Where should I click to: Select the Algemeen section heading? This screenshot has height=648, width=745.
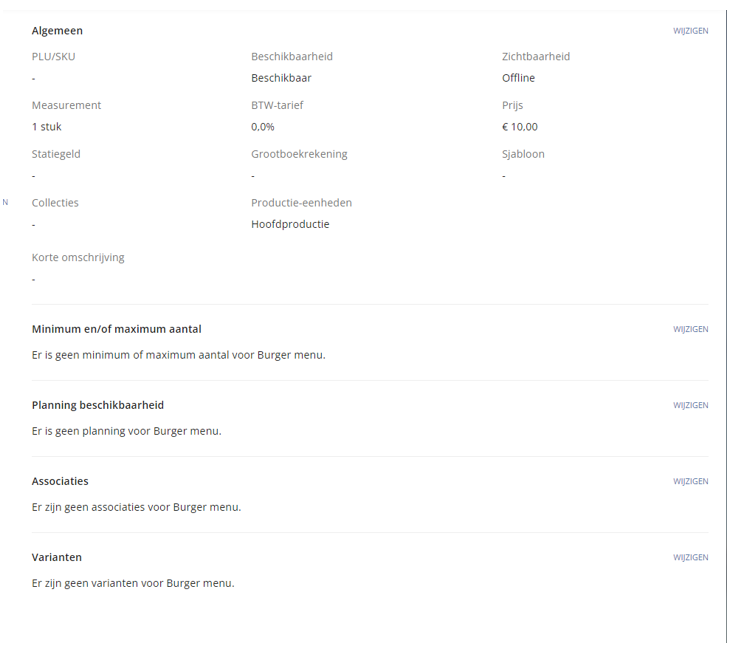[57, 31]
